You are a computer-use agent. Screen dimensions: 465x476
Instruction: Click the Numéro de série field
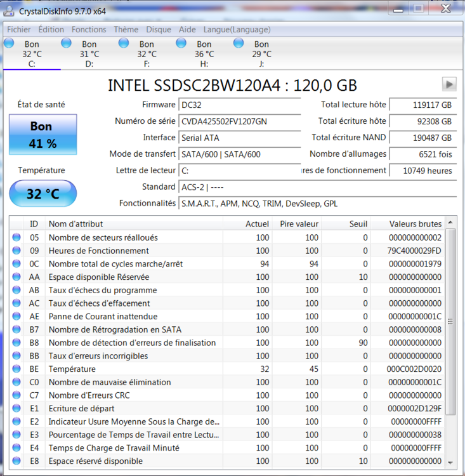coord(239,121)
